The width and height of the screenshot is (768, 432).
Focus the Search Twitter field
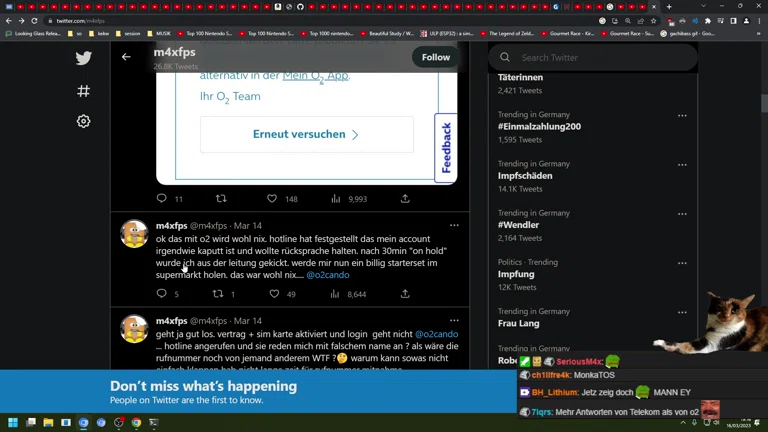point(593,57)
